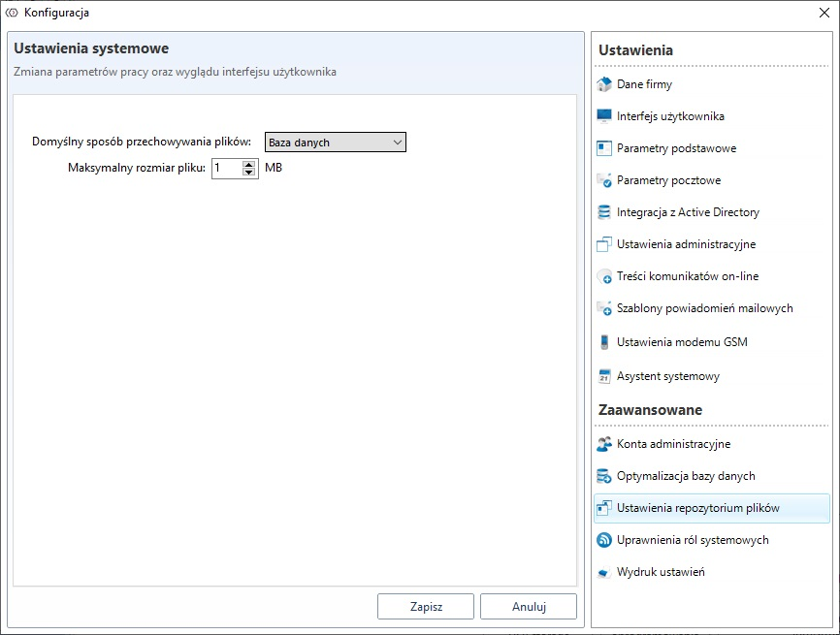The height and width of the screenshot is (635, 840).
Task: Click the Integracja z Active Directory icon
Action: tap(604, 212)
